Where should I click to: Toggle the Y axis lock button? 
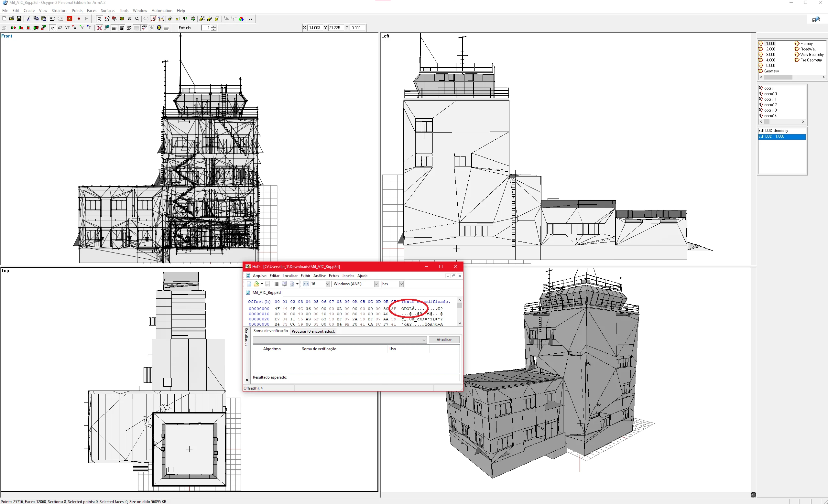click(x=82, y=28)
